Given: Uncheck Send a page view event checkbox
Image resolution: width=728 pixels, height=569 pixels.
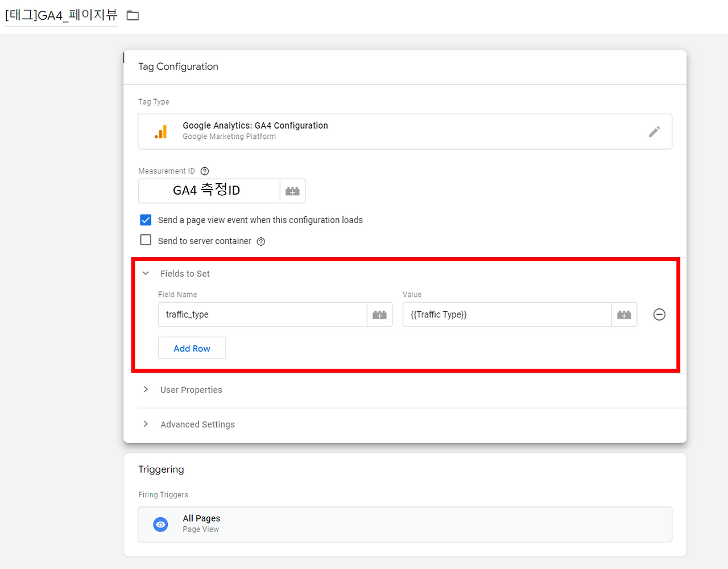Looking at the screenshot, I should 146,220.
